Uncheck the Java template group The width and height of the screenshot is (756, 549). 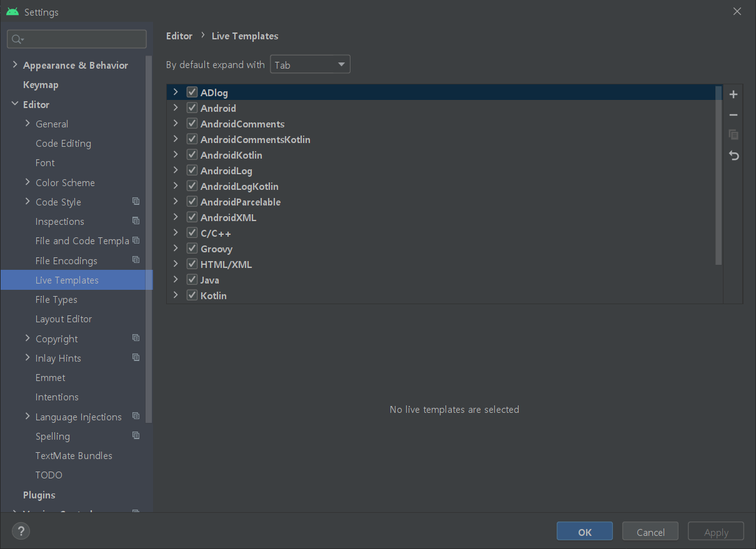click(192, 280)
